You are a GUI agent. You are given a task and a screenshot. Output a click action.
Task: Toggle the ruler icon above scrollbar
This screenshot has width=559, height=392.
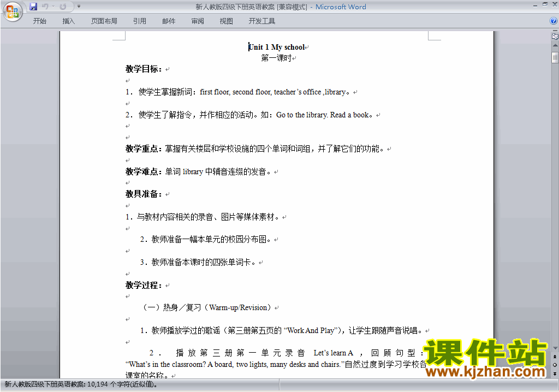pyautogui.click(x=555, y=37)
